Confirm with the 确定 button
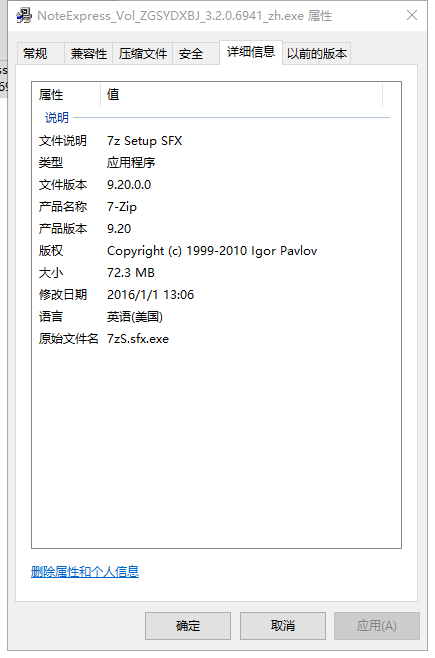 click(188, 626)
